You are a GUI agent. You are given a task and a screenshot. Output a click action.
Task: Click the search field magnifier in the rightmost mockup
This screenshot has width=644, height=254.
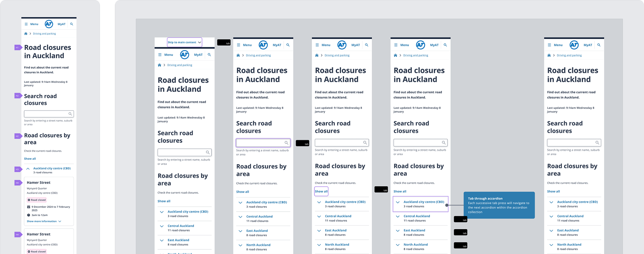[x=597, y=143]
